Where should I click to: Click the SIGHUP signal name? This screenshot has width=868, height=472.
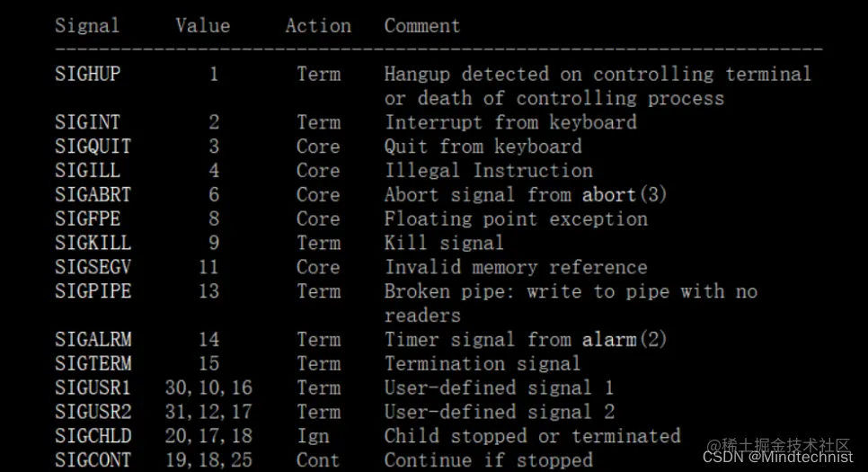click(87, 74)
